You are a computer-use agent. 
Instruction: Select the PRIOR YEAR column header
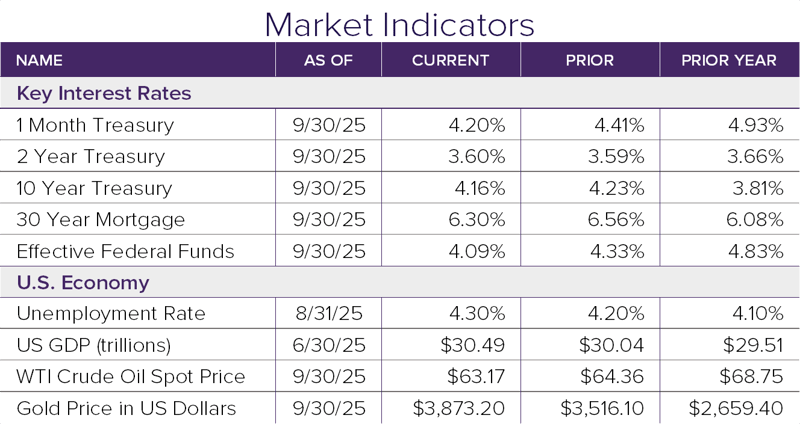(x=728, y=60)
